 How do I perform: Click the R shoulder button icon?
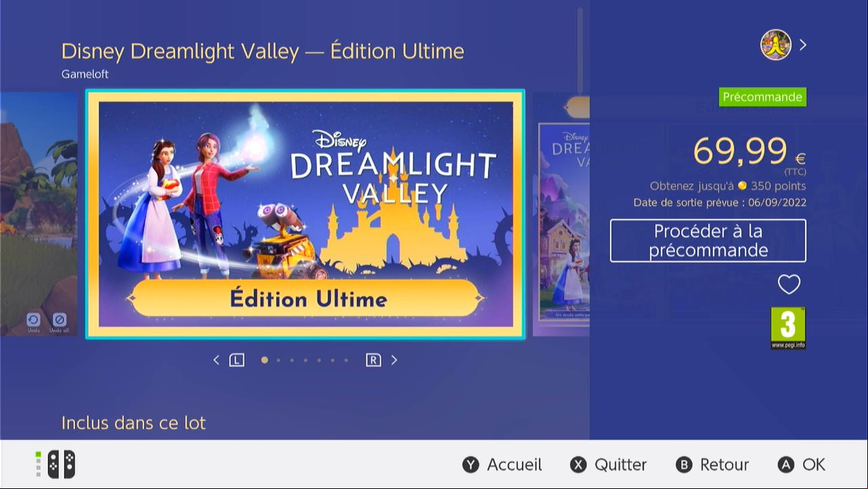pos(373,360)
